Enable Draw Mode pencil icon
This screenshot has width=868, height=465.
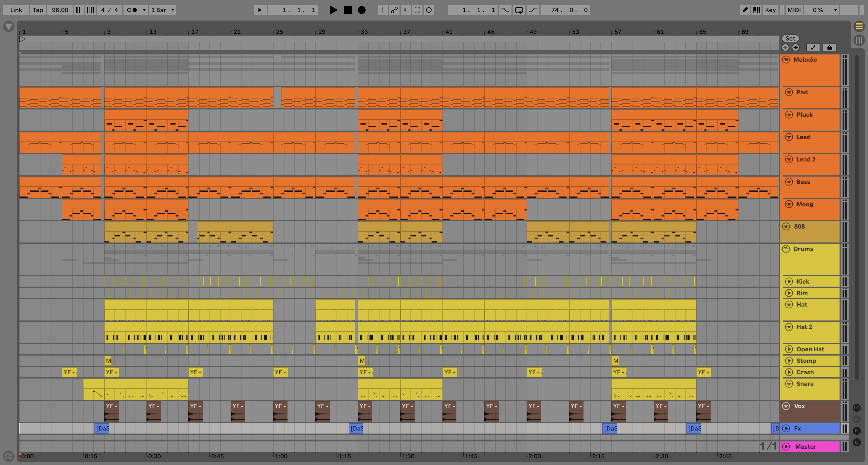(x=745, y=10)
